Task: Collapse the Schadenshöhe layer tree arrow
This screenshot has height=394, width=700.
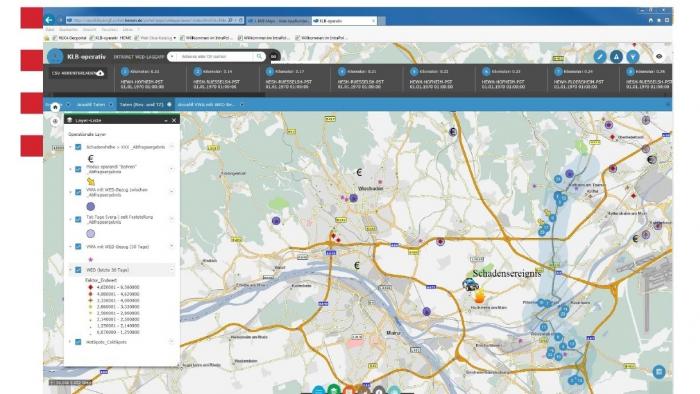Action: pyautogui.click(x=70, y=147)
